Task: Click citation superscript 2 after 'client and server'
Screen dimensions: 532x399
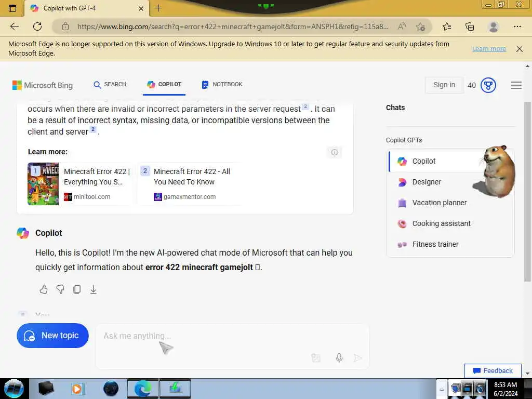Action: coord(93,129)
